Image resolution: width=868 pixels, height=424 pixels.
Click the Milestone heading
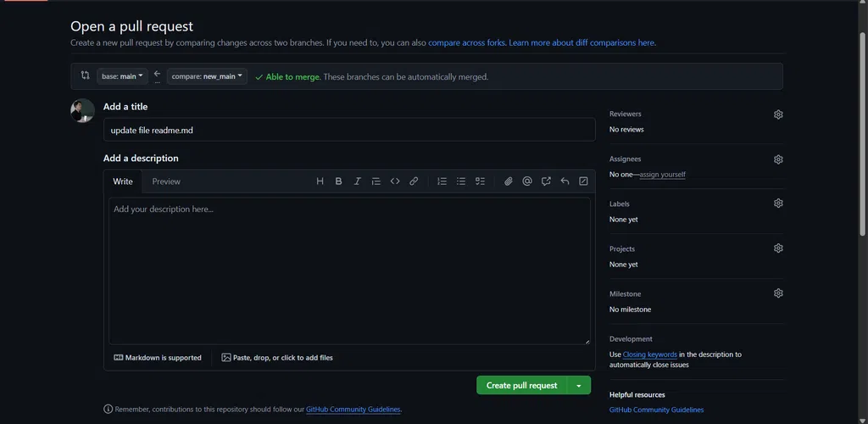[x=625, y=294]
